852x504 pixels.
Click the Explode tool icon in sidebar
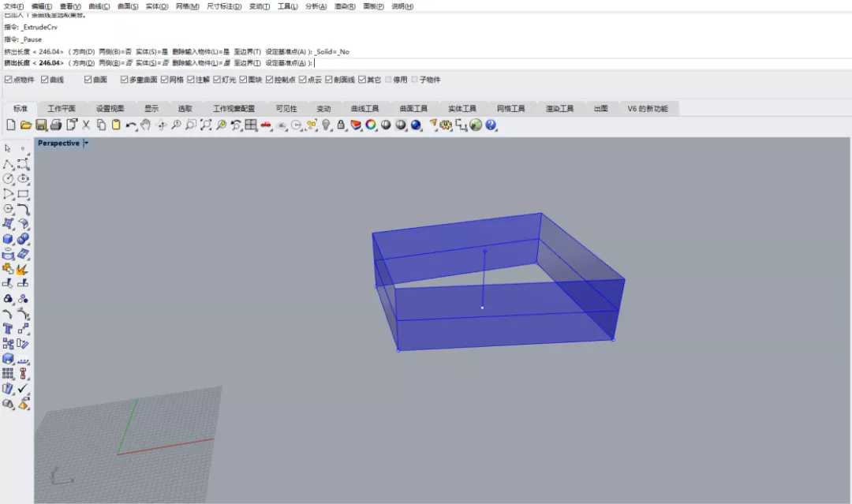pos(23,269)
